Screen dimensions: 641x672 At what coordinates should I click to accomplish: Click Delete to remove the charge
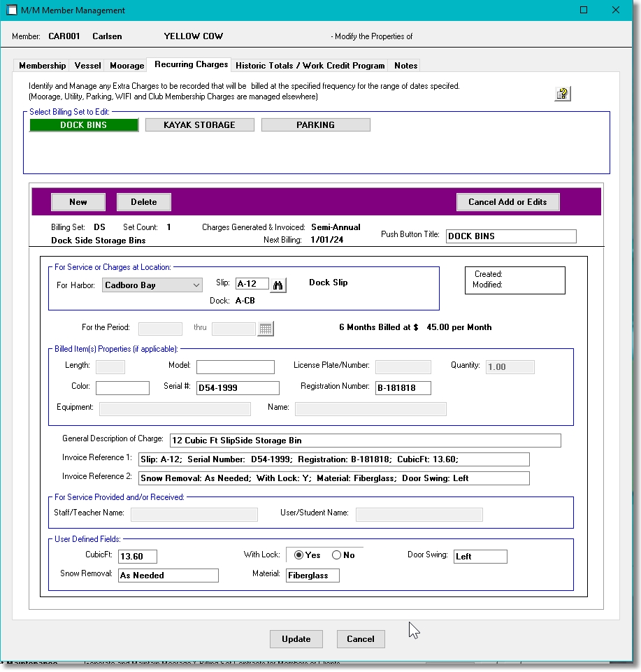click(143, 201)
